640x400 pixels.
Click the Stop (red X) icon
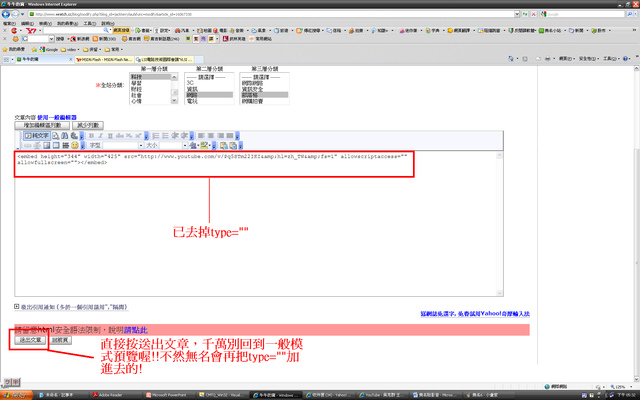[x=533, y=14]
